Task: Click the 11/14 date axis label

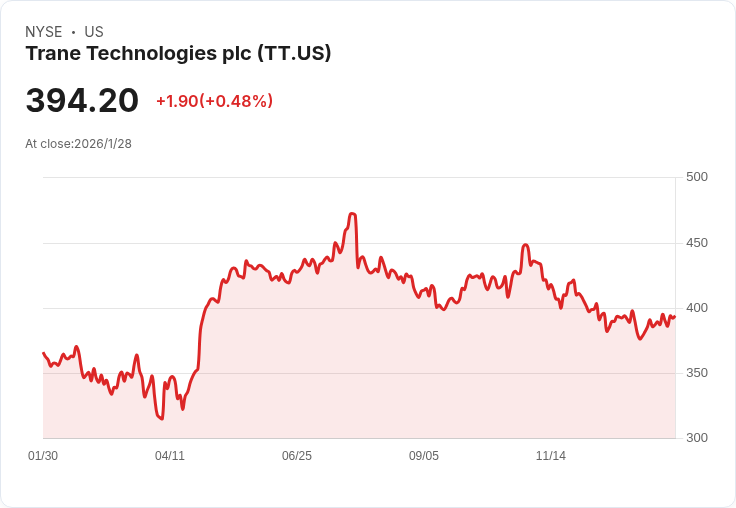Action: pyautogui.click(x=551, y=456)
